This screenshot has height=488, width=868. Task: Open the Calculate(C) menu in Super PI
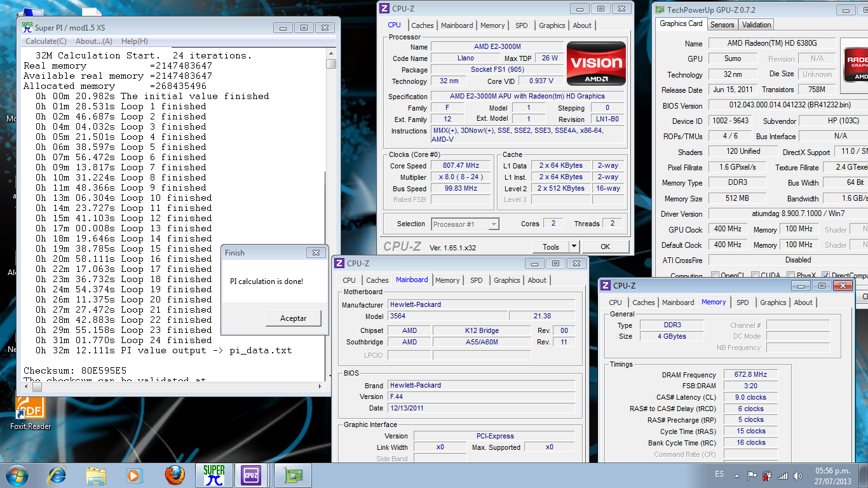46,41
